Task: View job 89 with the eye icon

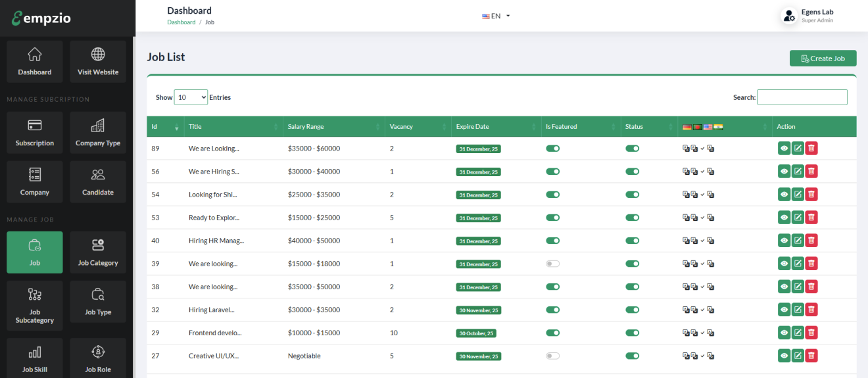Action: [x=784, y=149]
